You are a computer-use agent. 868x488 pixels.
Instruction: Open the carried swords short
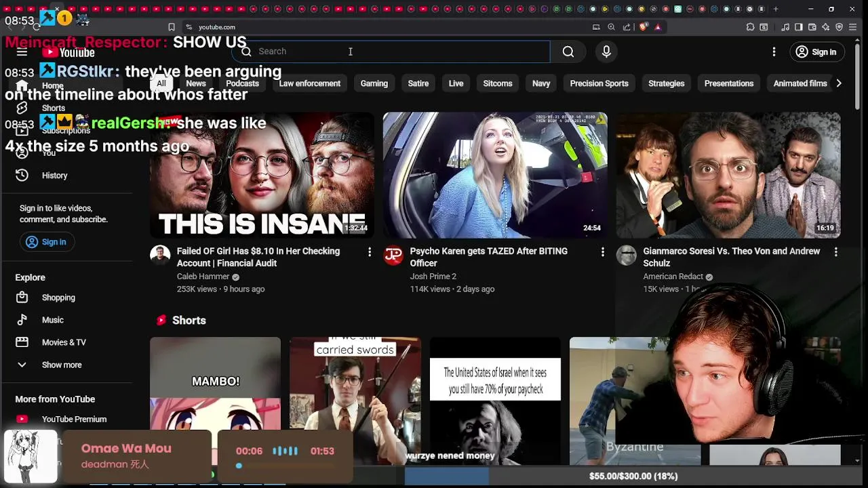pyautogui.click(x=355, y=401)
